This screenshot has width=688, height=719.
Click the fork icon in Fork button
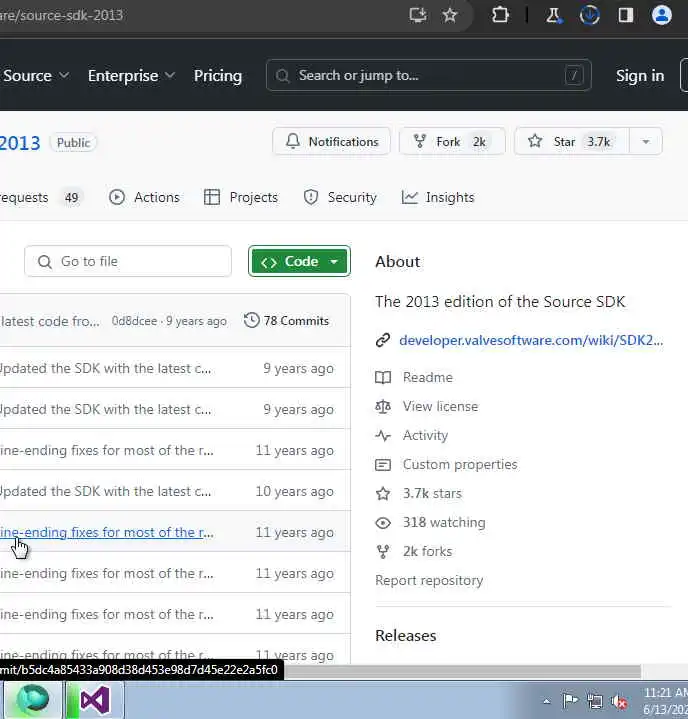[420, 141]
